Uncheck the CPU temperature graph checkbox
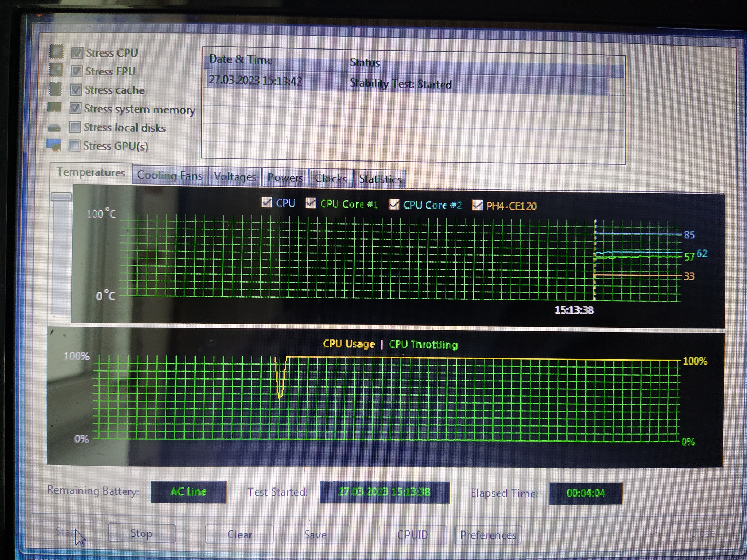The image size is (747, 560). click(267, 202)
